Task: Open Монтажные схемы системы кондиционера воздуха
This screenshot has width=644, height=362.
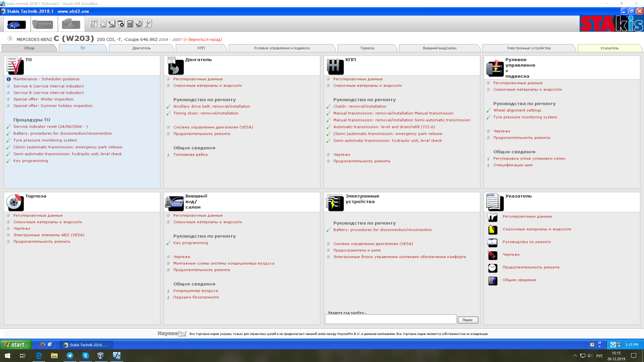Action: click(x=224, y=263)
